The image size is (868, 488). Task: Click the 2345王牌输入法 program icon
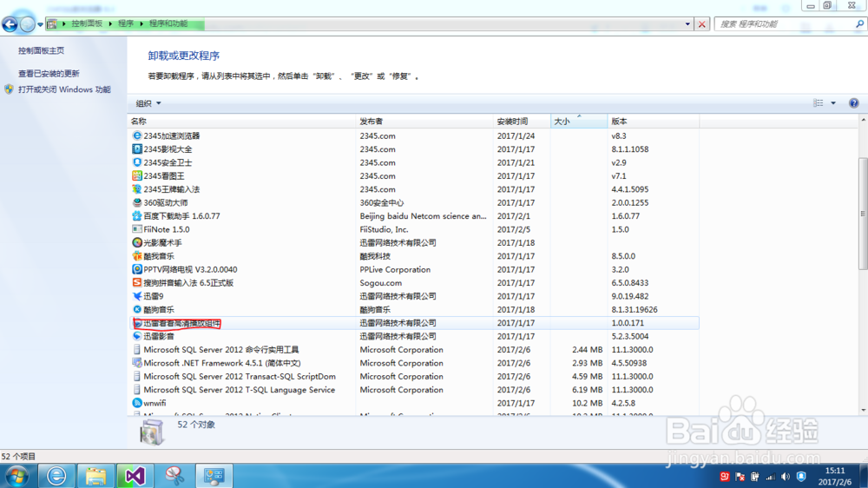click(137, 189)
